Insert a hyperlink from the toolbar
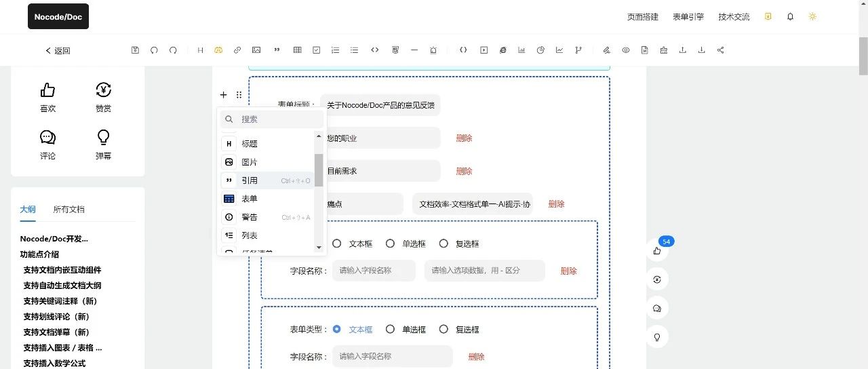 tap(237, 50)
